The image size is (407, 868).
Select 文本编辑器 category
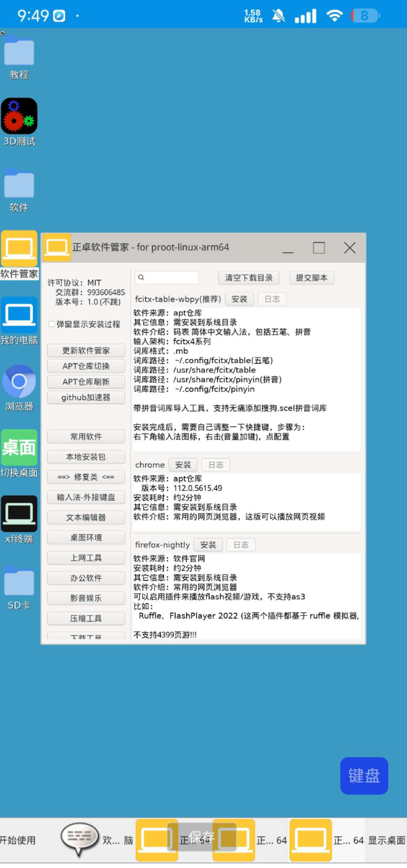[x=86, y=517]
